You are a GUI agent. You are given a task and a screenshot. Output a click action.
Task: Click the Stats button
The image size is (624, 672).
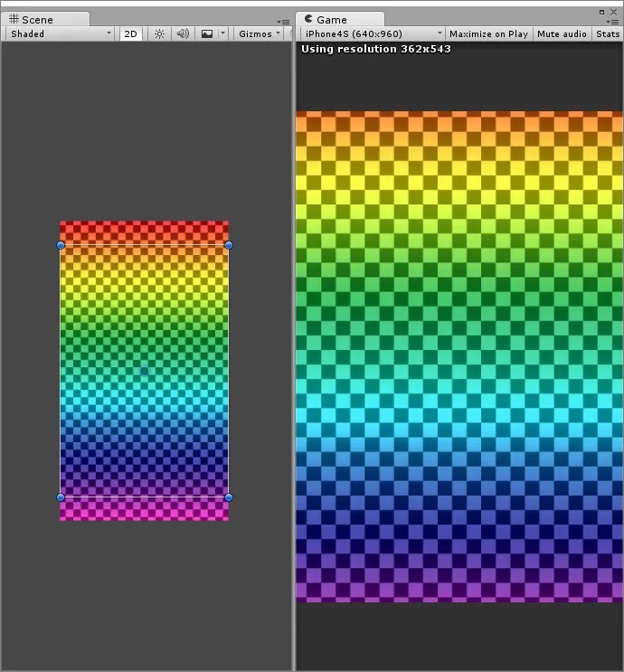click(x=608, y=33)
